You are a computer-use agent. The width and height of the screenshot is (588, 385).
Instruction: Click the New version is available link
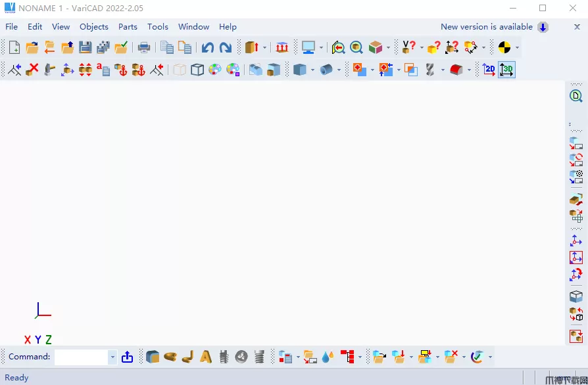pyautogui.click(x=486, y=27)
